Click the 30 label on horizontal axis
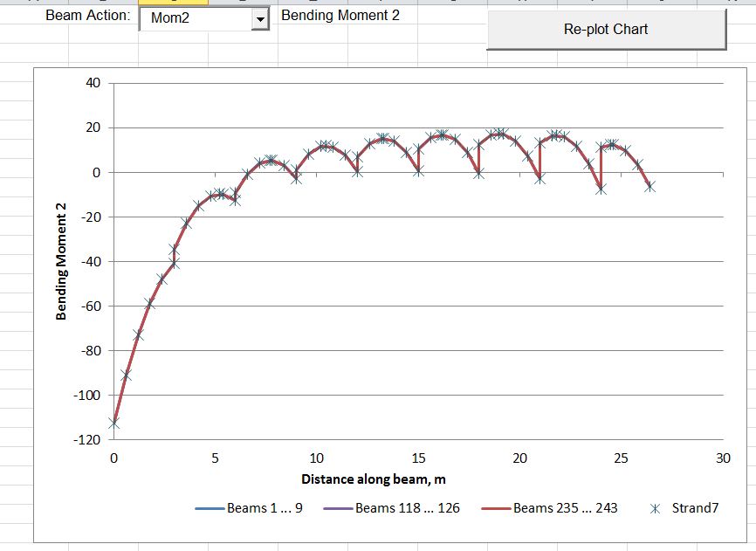 coord(723,458)
